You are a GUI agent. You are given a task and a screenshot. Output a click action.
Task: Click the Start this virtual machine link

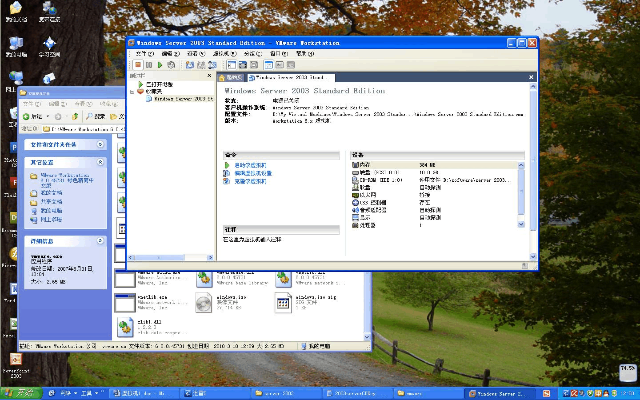251,164
